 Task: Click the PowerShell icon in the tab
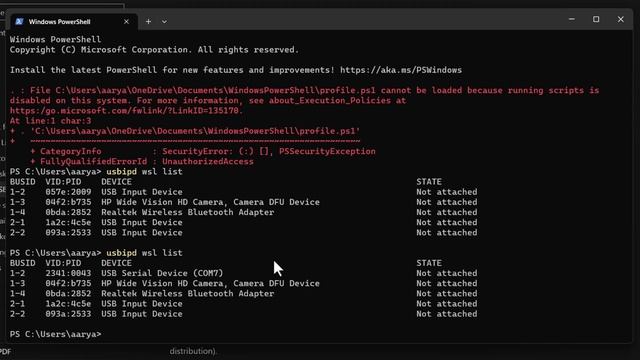19,22
